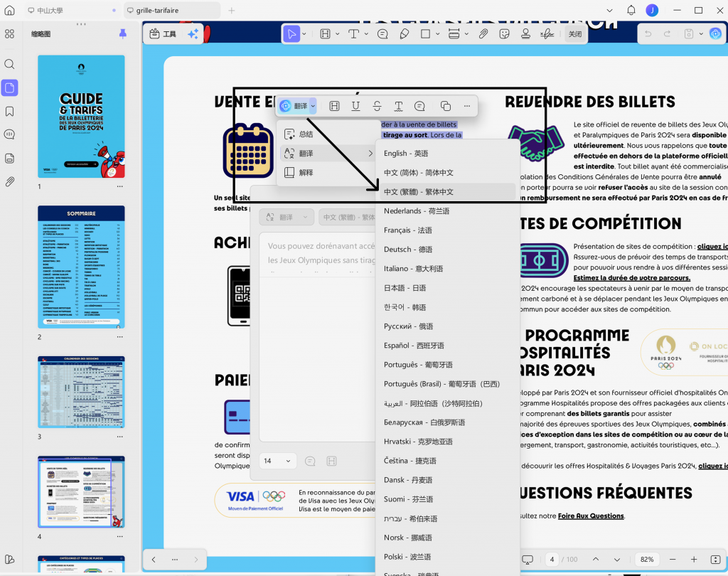Open the user account avatar J
This screenshot has height=576, width=728.
[652, 10]
